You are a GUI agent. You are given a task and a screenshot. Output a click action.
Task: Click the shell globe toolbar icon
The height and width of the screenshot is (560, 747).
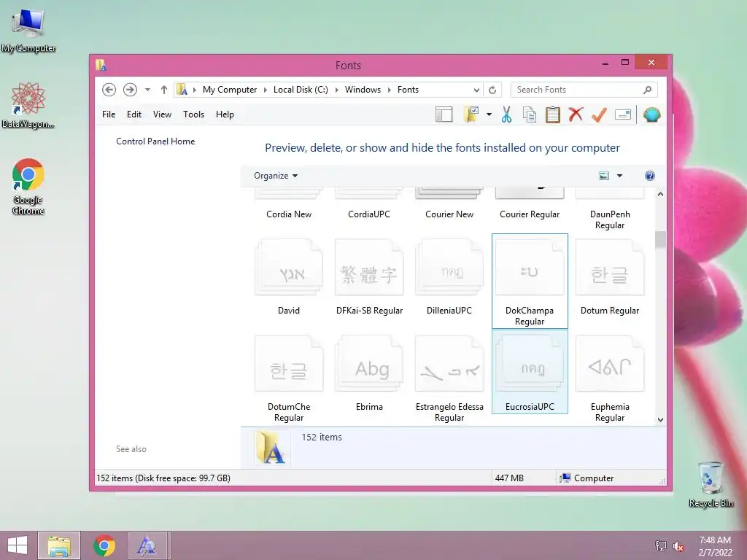tap(651, 114)
